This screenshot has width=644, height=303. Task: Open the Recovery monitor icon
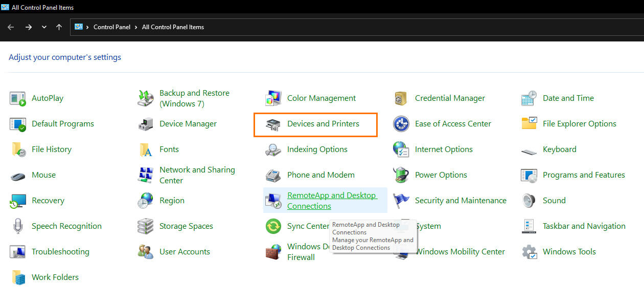(18, 201)
